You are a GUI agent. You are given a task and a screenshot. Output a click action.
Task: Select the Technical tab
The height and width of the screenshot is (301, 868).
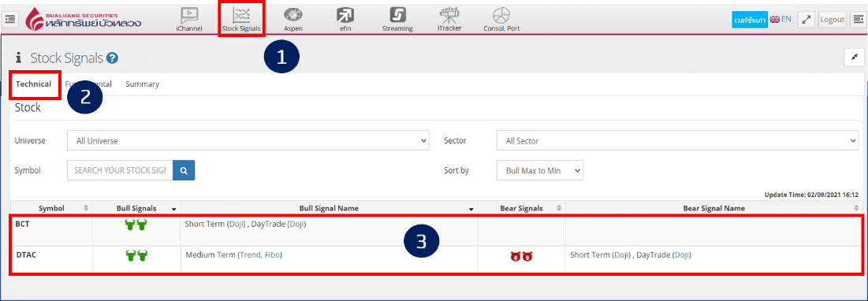tap(33, 84)
